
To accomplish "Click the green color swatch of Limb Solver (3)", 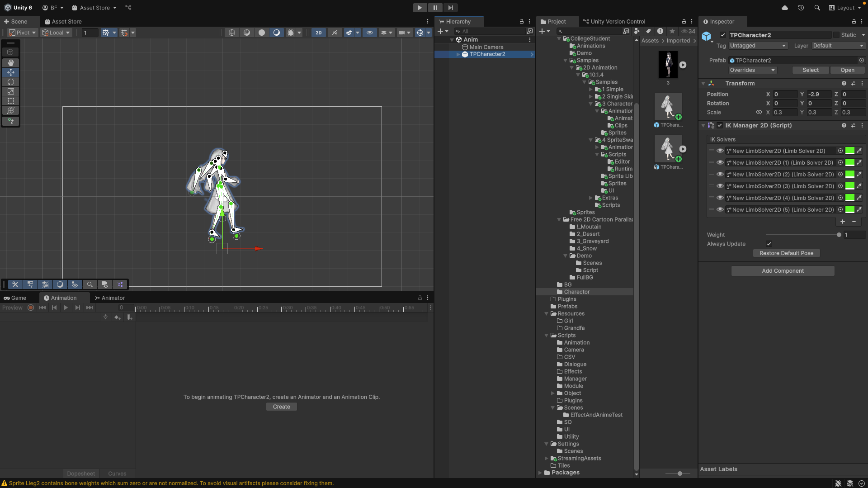I will (850, 186).
